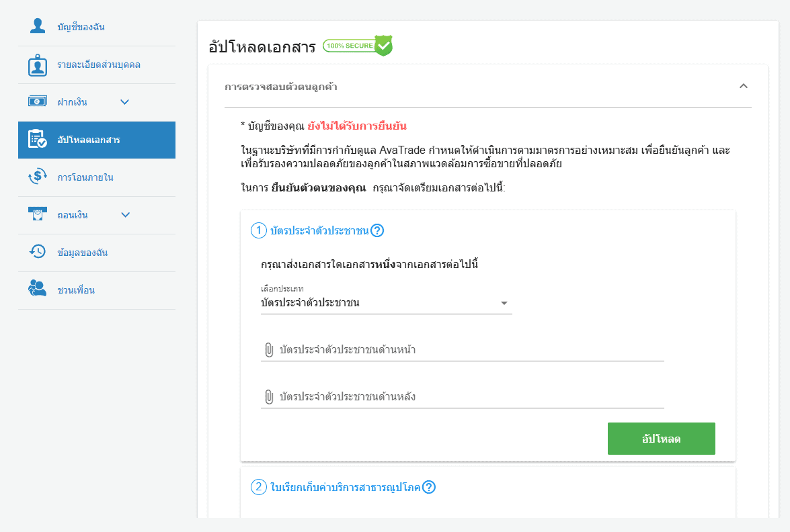Open บัญชีของฉัน menu item
The height and width of the screenshot is (532, 790).
tap(97, 27)
